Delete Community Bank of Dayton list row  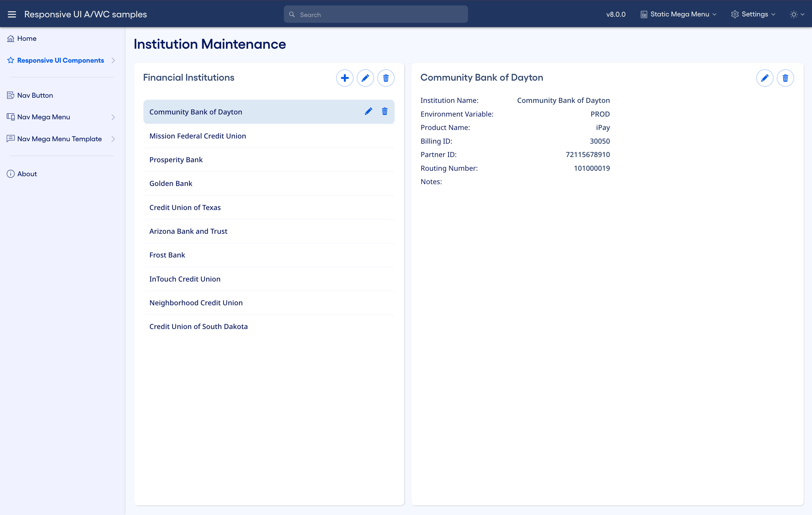click(384, 111)
